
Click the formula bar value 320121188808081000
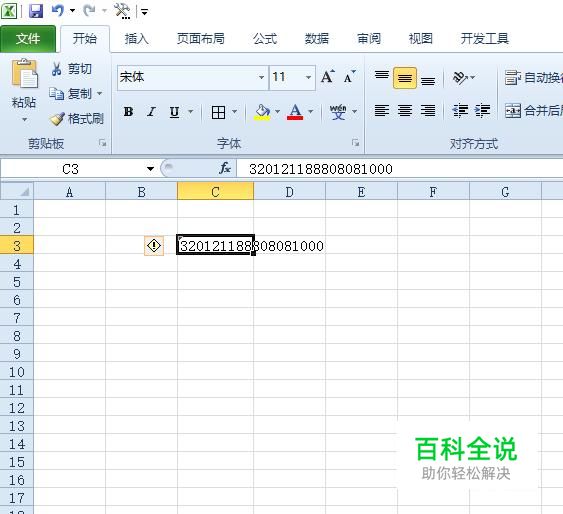tap(321, 169)
